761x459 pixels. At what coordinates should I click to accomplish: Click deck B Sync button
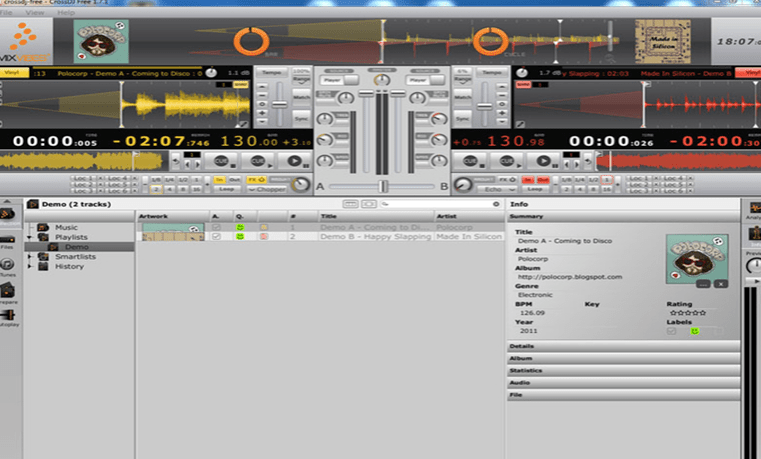pos(463,118)
